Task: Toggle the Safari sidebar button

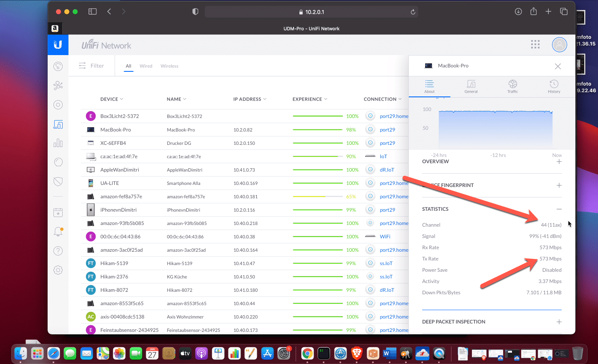Action: coord(93,12)
